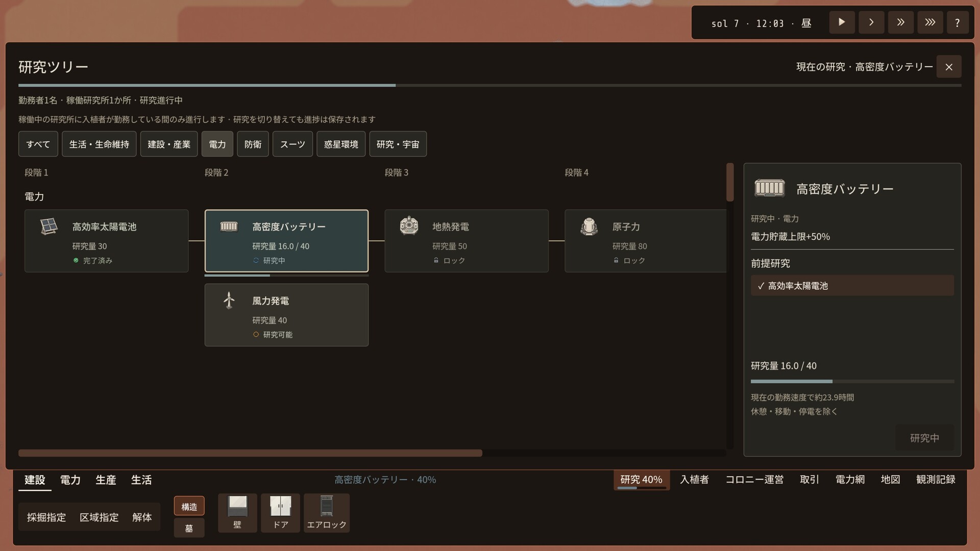Image resolution: width=980 pixels, height=551 pixels.
Task: Select the locked 原子力 card
Action: point(646,241)
